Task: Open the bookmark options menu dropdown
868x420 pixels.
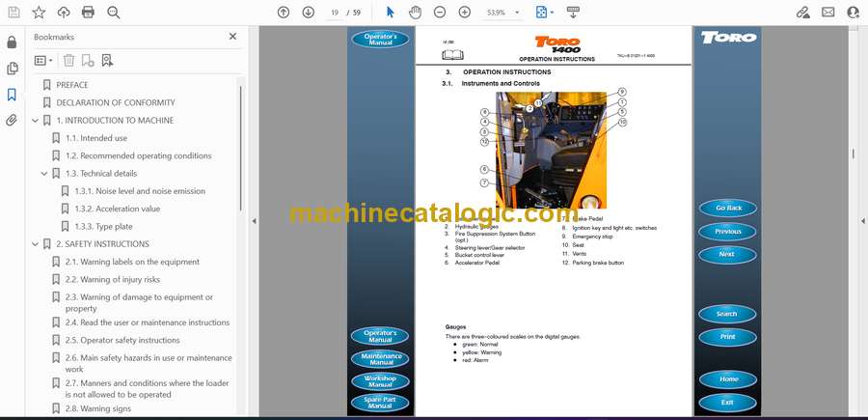Action: click(43, 61)
